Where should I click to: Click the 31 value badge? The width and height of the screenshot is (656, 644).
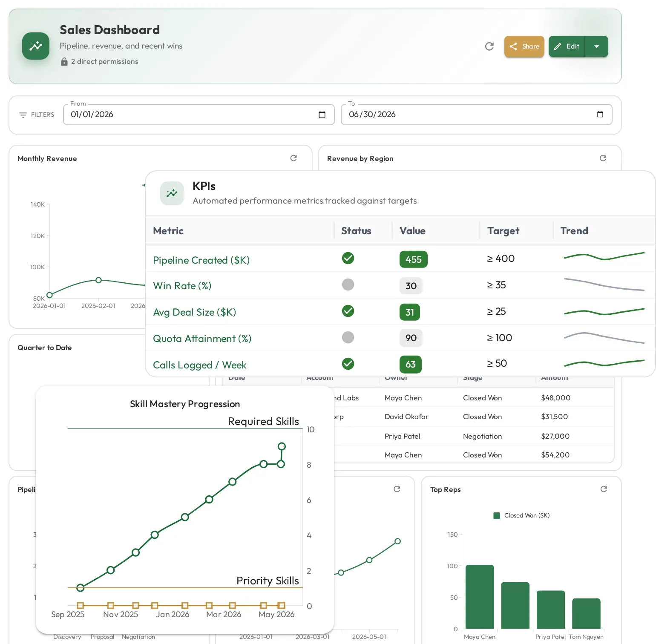tap(410, 312)
